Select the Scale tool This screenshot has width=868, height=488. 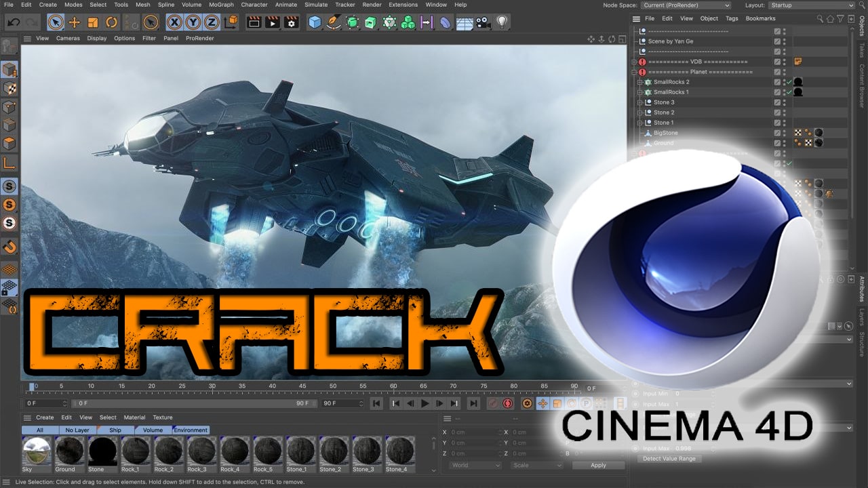pyautogui.click(x=93, y=22)
